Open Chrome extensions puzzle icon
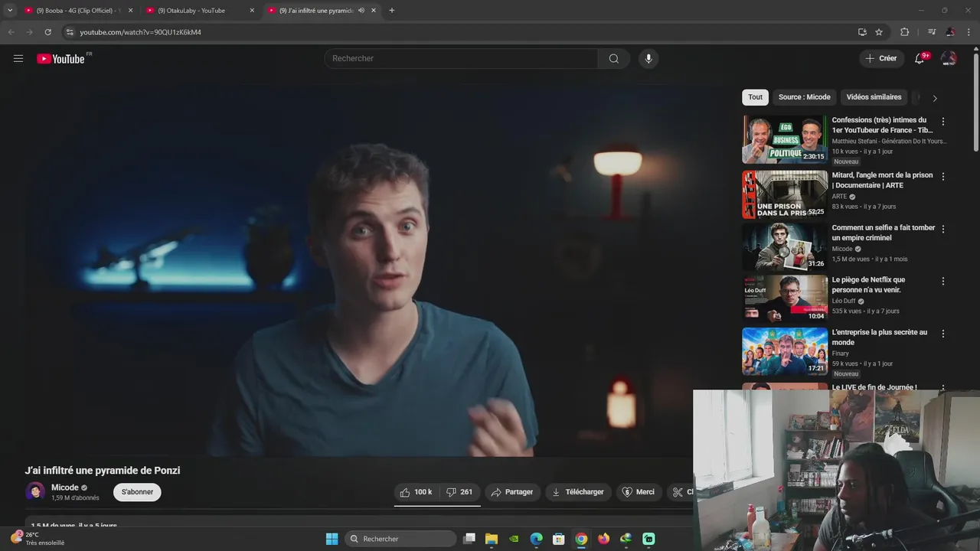Screen dimensions: 980x551 (x=905, y=32)
